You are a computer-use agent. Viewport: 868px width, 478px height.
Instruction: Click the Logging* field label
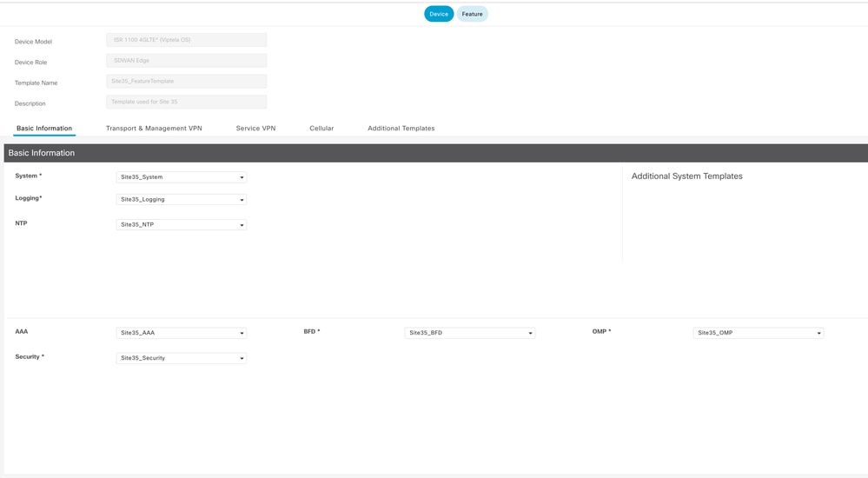(28, 198)
